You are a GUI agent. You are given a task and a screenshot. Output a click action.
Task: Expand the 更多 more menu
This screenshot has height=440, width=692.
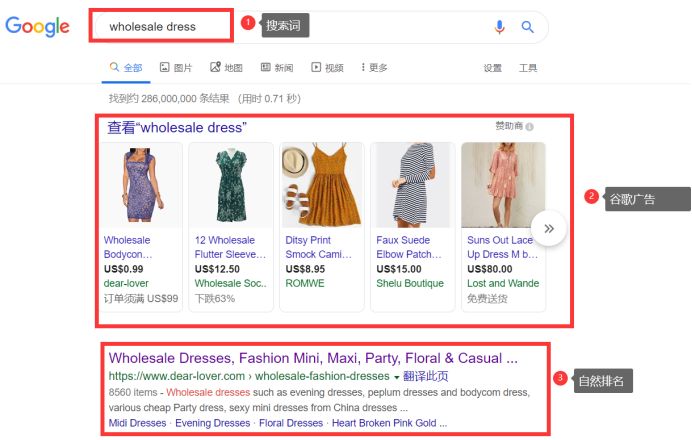pyautogui.click(x=374, y=68)
